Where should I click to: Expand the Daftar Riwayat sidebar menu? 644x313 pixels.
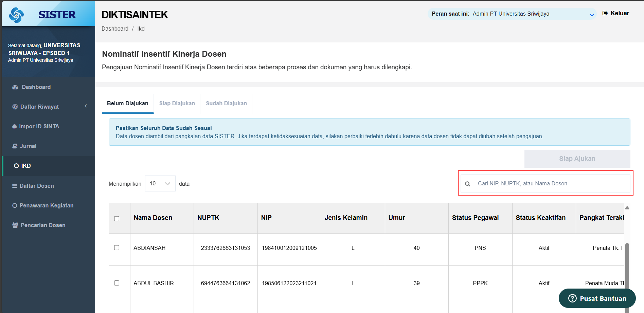48,107
